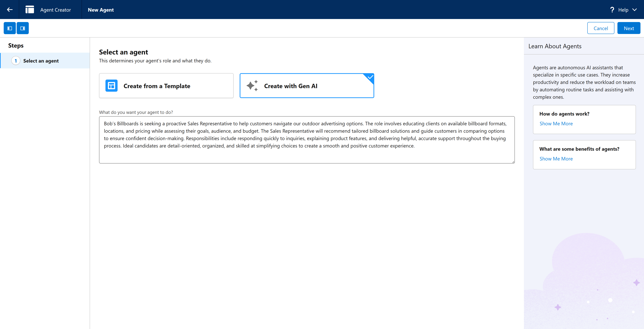Select the Select an agent step
The width and height of the screenshot is (644, 329).
pyautogui.click(x=41, y=61)
